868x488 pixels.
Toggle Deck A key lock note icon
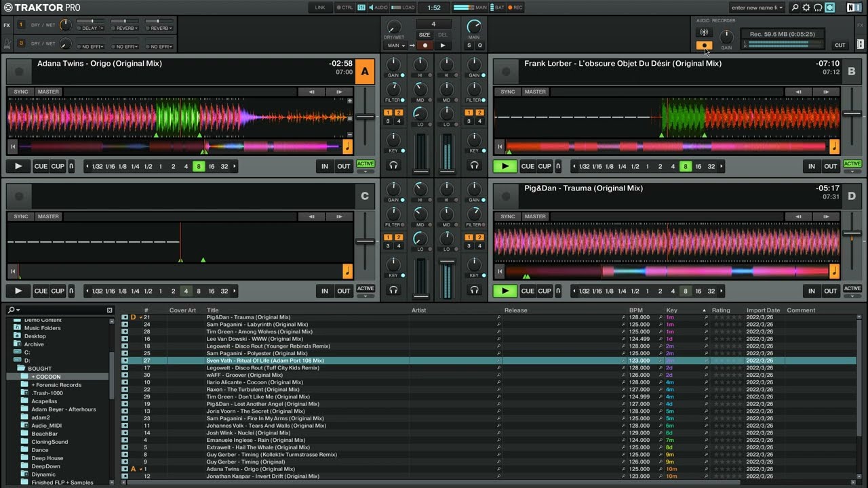point(348,146)
